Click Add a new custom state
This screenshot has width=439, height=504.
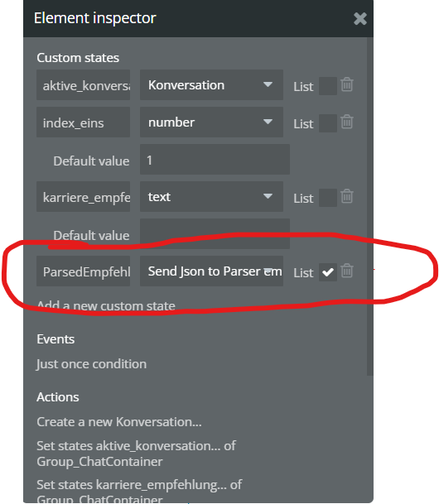click(106, 305)
